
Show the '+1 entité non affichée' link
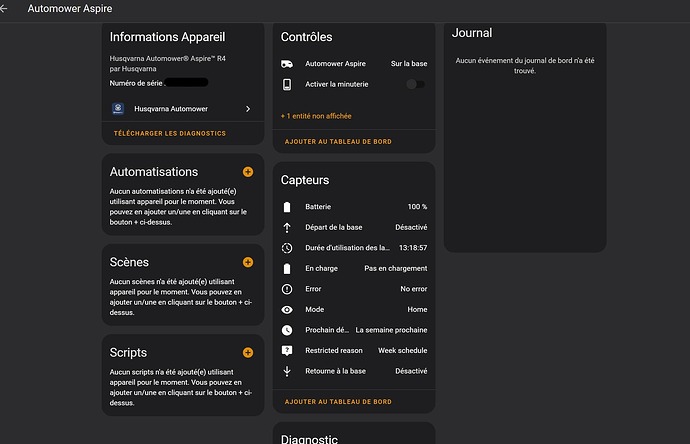(x=316, y=116)
